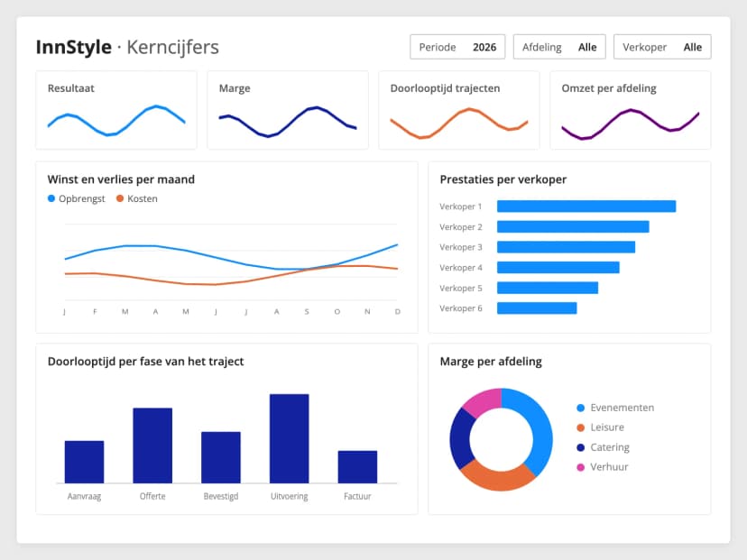Select the Verkoper 1 bar
The image size is (747, 560).
point(586,207)
